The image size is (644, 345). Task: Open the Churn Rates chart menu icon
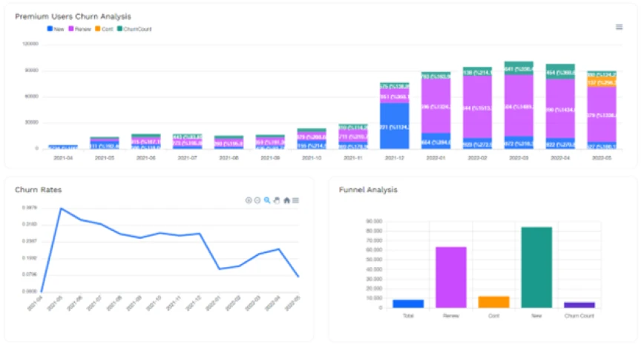pos(296,200)
